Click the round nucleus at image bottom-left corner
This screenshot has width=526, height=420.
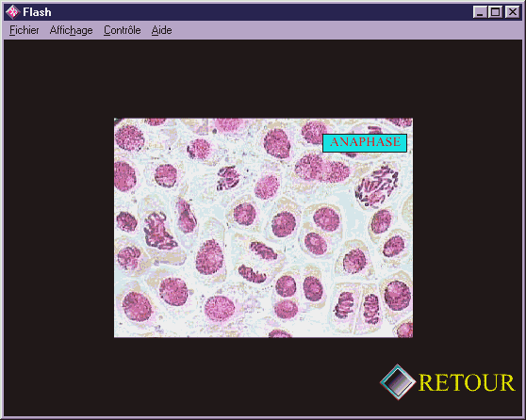pyautogui.click(x=137, y=306)
